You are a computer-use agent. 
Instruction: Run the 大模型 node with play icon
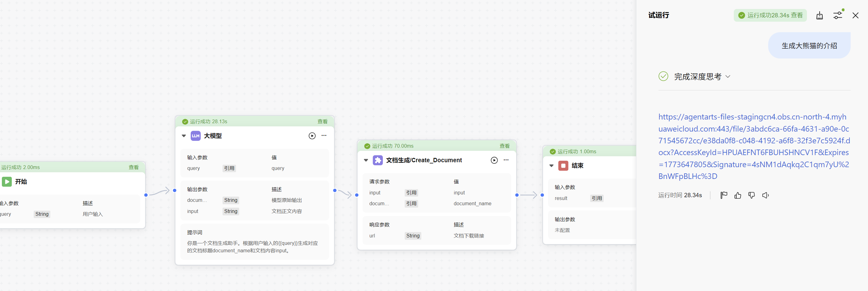[312, 136]
